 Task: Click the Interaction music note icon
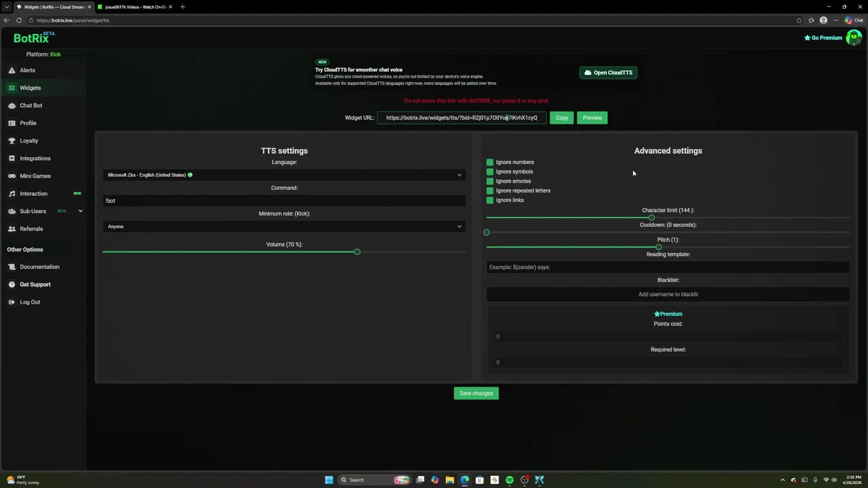[x=12, y=194]
